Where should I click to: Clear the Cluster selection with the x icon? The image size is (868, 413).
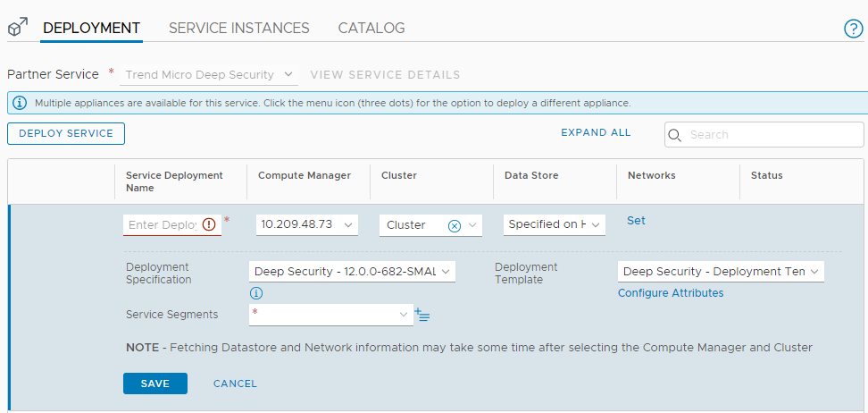point(454,225)
